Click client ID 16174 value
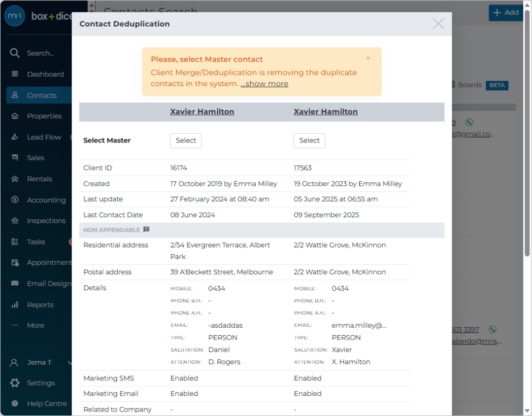This screenshot has width=532, height=416. pyautogui.click(x=178, y=168)
